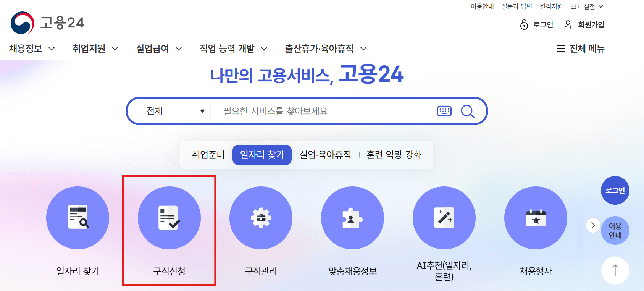Open the 전체 search category dropdown

point(176,111)
